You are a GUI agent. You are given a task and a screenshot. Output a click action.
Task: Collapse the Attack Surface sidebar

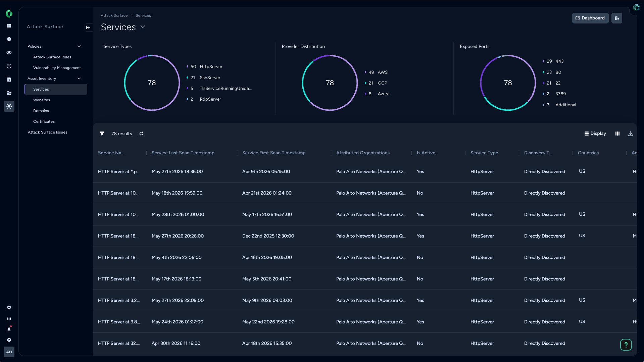(x=88, y=28)
